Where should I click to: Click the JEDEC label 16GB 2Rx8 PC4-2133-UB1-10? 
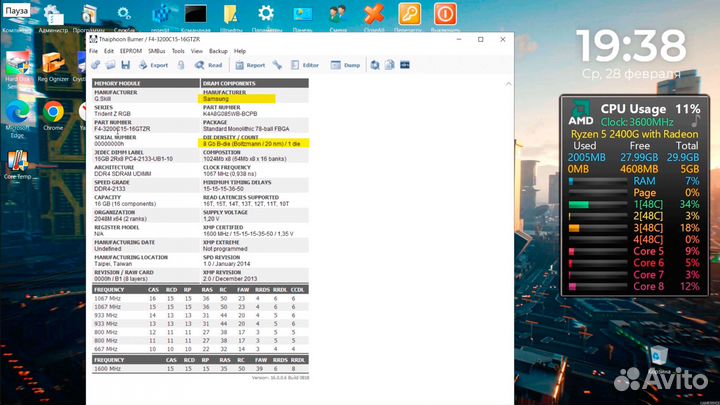134,159
